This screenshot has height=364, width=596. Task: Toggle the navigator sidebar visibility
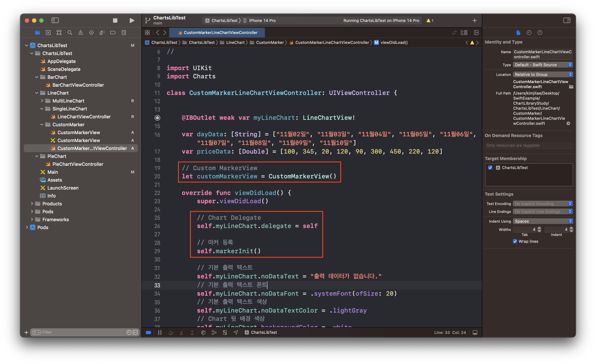(x=55, y=21)
